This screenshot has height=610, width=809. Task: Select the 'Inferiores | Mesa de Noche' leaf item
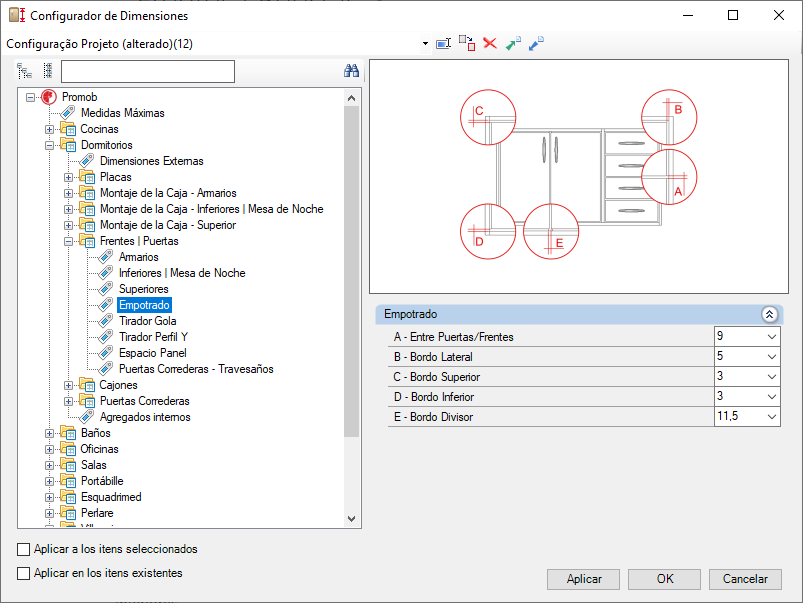pyautogui.click(x=182, y=273)
